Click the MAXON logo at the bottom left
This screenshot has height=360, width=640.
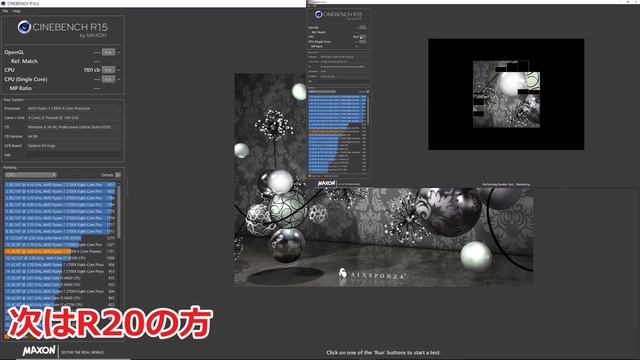click(39, 351)
